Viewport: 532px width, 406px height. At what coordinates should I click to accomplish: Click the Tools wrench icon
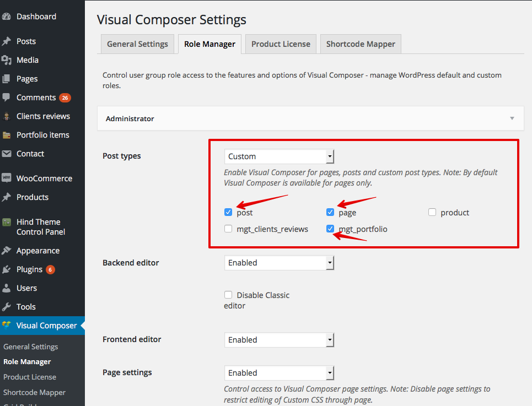[x=7, y=307]
